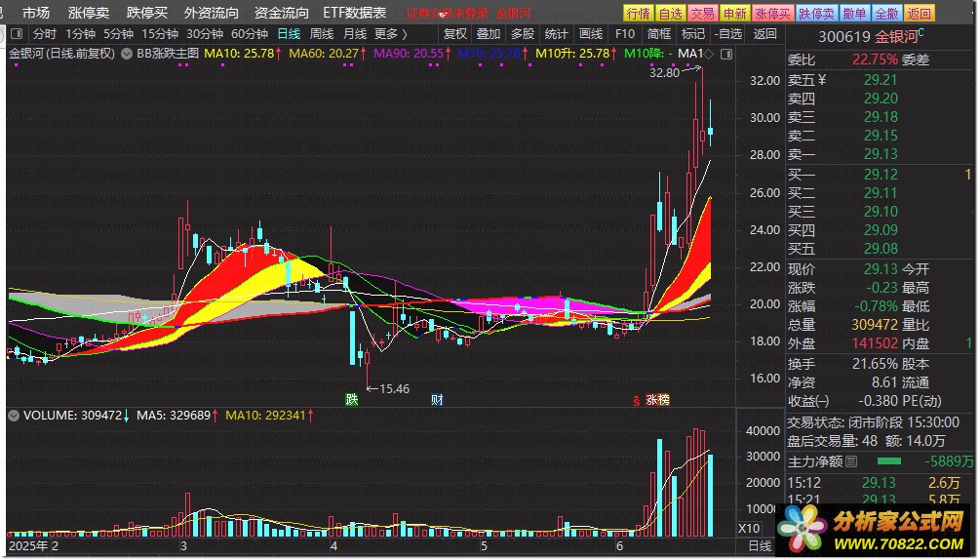Click the diamond icon after MA1
Screen dimensions: 980x560
pyautogui.click(x=709, y=55)
